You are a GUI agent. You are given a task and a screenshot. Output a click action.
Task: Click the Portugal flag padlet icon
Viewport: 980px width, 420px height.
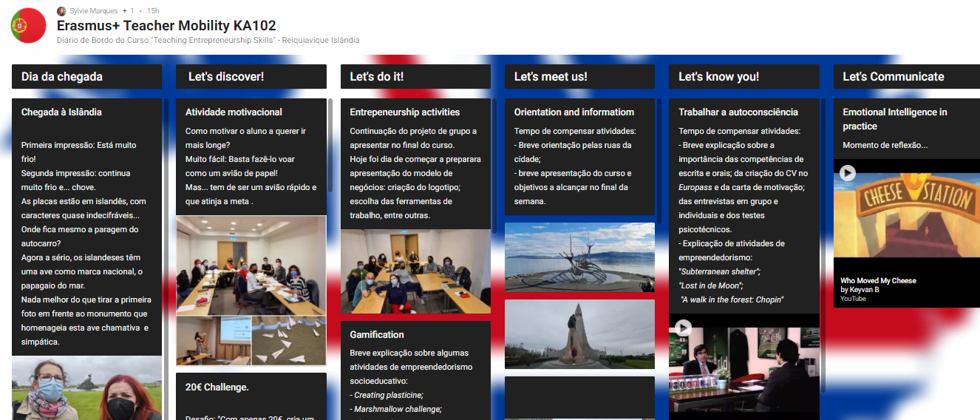(x=29, y=25)
